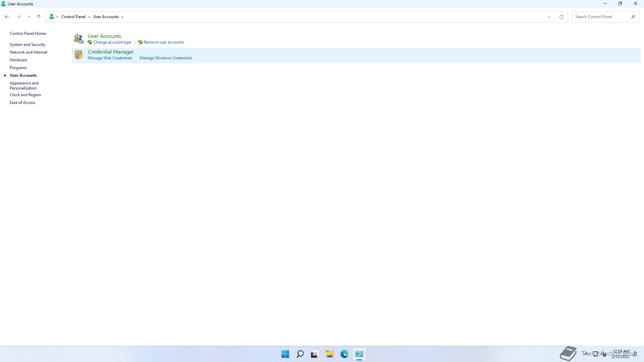Expand the chevron after Control Panel breadcrumb

[x=89, y=17]
